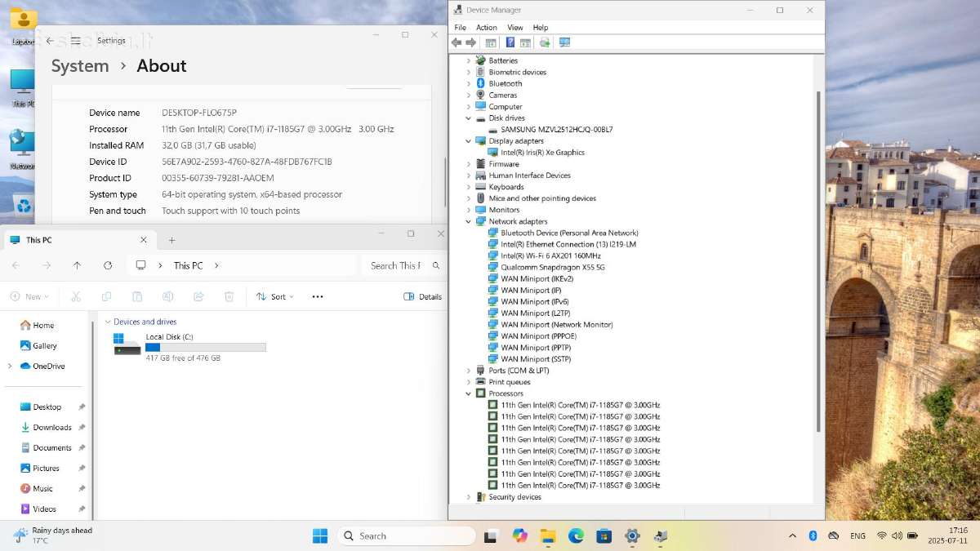
Task: Open Help icon in Device Manager toolbar
Action: (x=510, y=42)
